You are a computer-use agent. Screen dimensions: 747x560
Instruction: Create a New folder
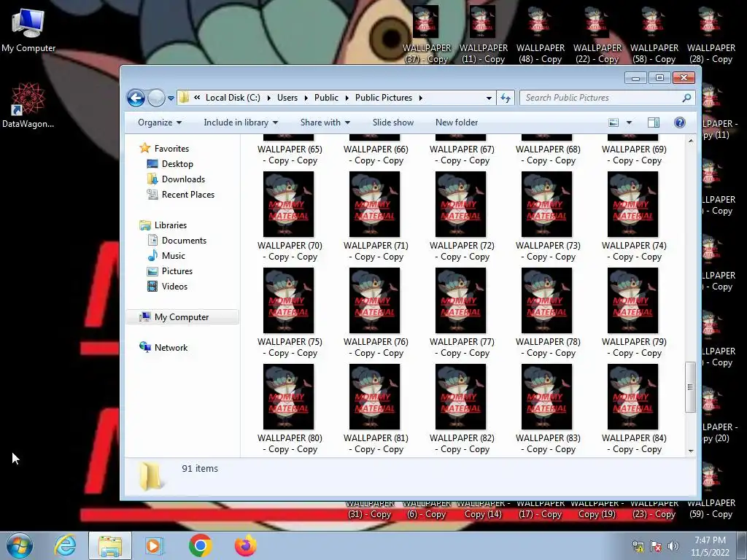[457, 122]
